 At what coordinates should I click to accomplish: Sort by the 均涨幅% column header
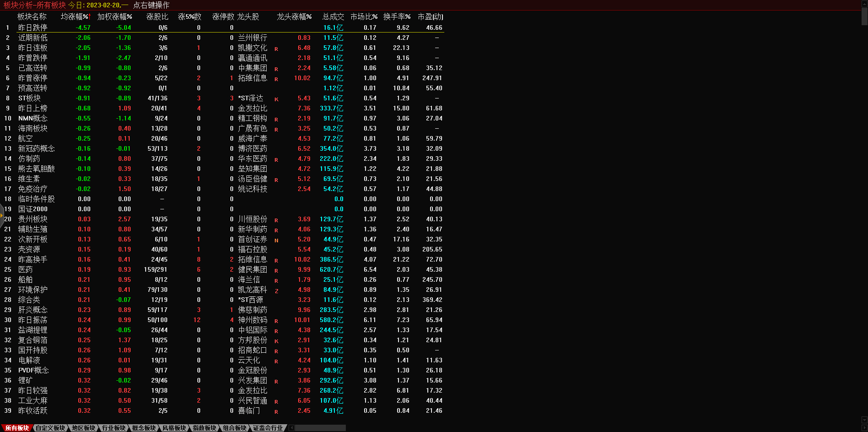point(75,16)
